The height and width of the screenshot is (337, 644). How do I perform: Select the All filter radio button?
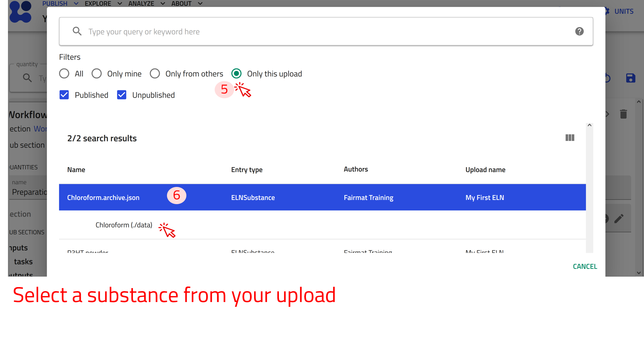64,74
